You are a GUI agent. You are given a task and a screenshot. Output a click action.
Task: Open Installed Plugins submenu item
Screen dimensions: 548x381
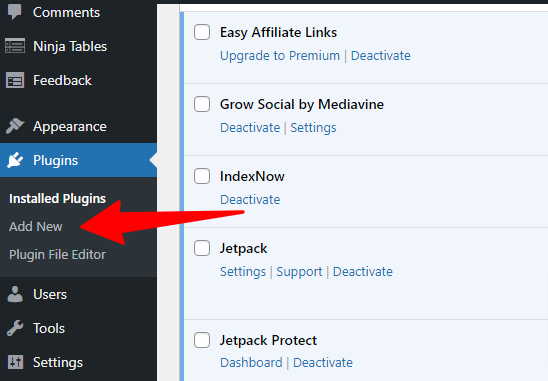57,199
